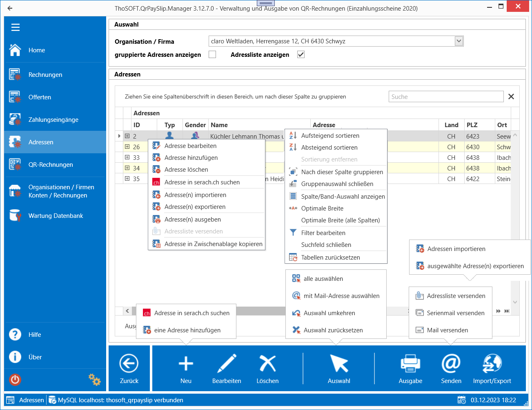This screenshot has height=410, width=532.
Task: Click the Bearbeiten pencil button
Action: 227,368
